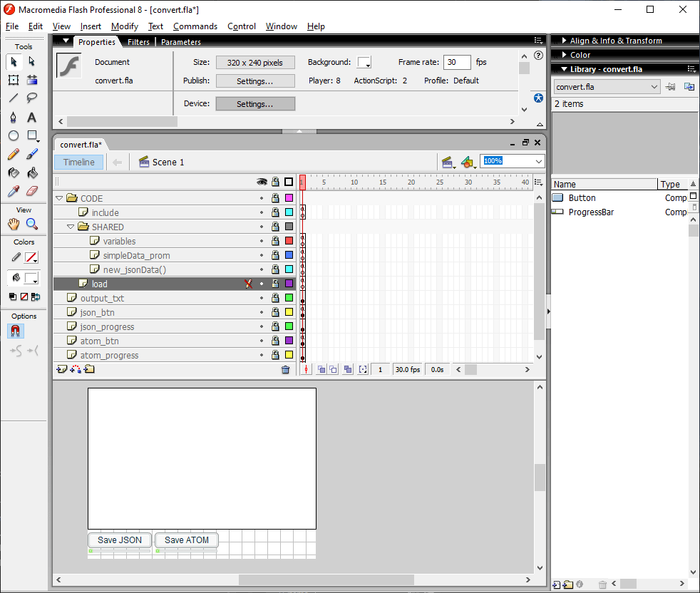700x593 pixels.
Task: Choose the Lasso tool
Action: (x=32, y=98)
